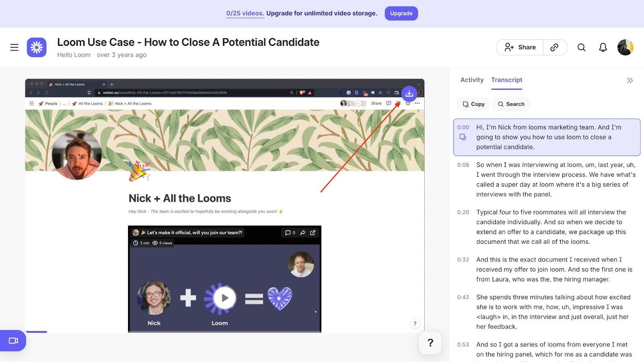Open the Hello Loom author link

click(74, 55)
